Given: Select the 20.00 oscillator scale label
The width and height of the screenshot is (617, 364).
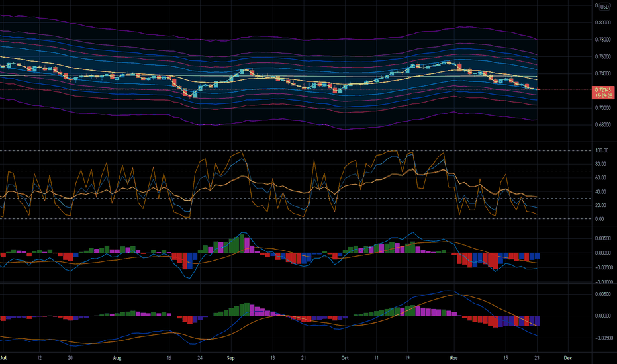Looking at the screenshot, I should click(x=601, y=205).
